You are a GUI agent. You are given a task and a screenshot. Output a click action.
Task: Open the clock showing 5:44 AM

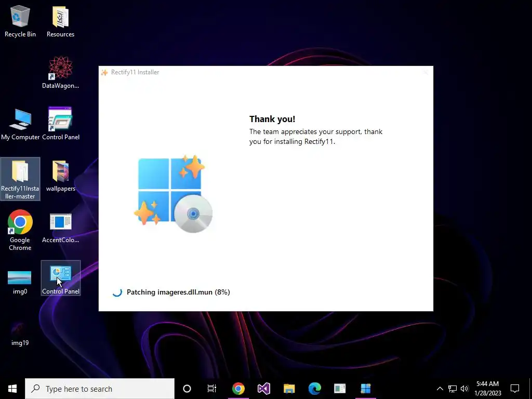coord(487,389)
